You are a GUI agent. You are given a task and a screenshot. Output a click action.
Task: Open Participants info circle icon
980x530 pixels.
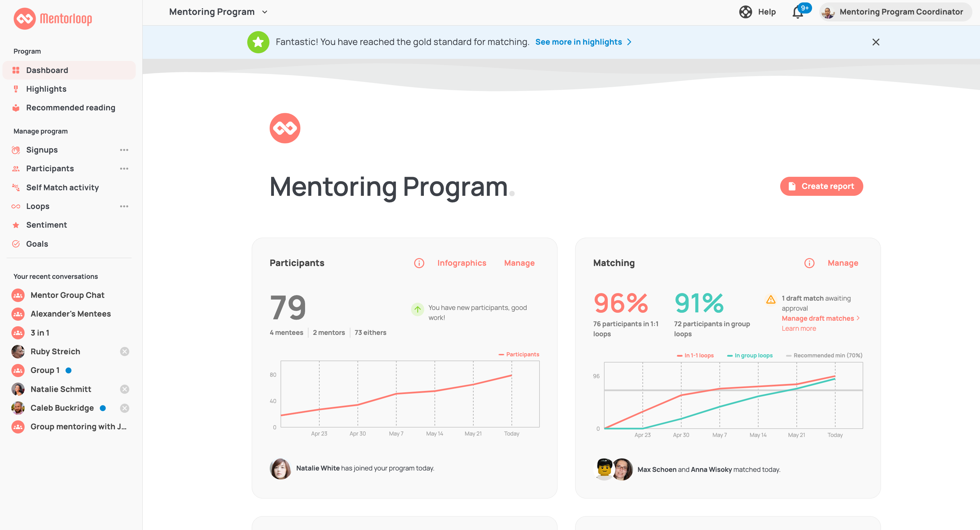click(419, 263)
